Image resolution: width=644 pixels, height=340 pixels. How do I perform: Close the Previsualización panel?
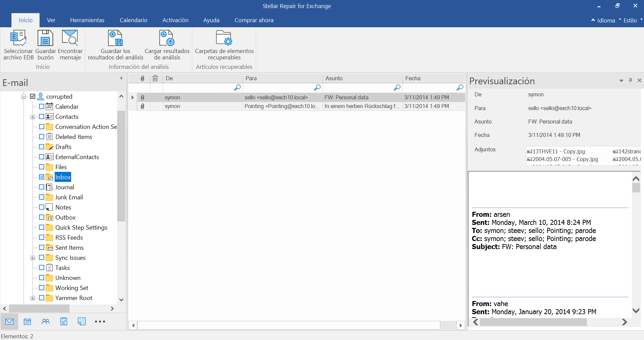pyautogui.click(x=639, y=81)
